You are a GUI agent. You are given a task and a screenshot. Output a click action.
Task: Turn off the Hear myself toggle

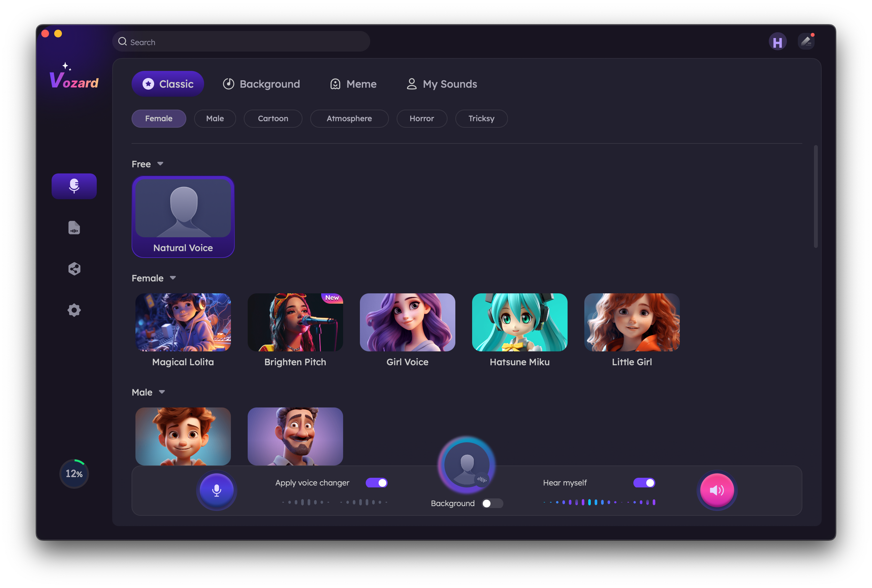(x=644, y=483)
